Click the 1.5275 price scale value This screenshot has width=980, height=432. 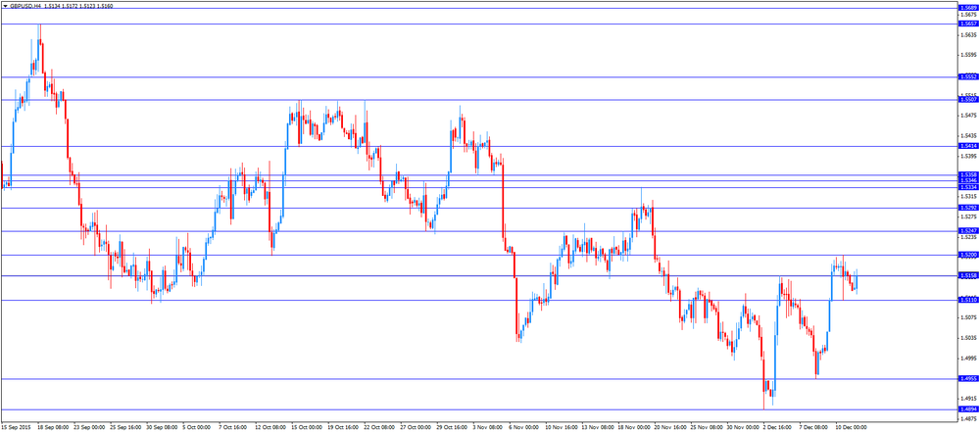[x=969, y=216]
